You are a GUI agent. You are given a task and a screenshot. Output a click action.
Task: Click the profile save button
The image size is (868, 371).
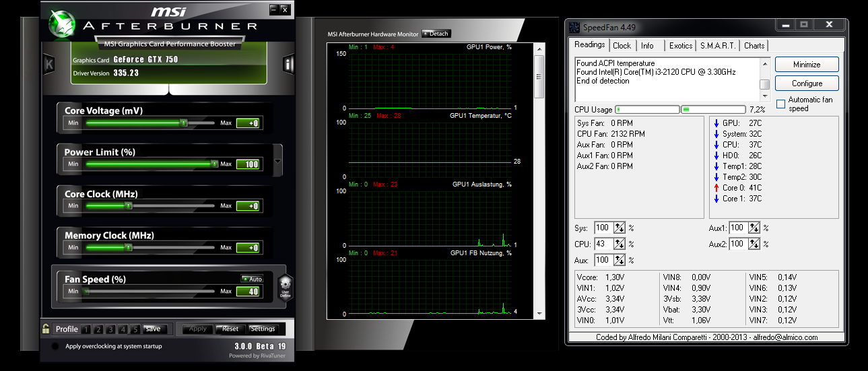click(154, 329)
